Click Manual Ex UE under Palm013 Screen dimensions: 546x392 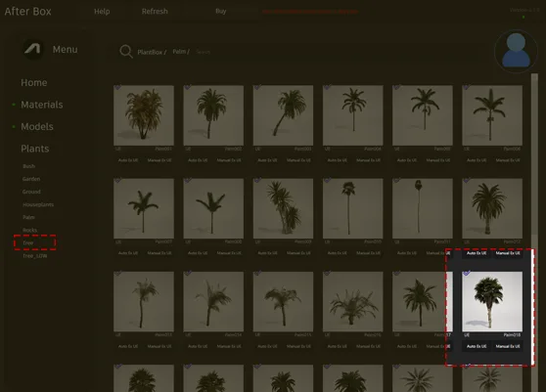pos(159,346)
